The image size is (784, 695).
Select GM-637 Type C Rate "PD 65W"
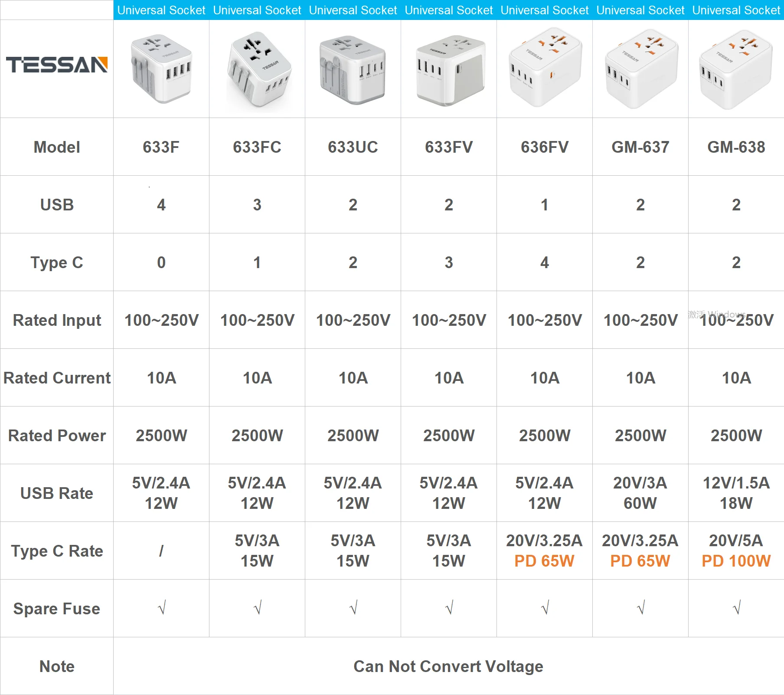(640, 561)
